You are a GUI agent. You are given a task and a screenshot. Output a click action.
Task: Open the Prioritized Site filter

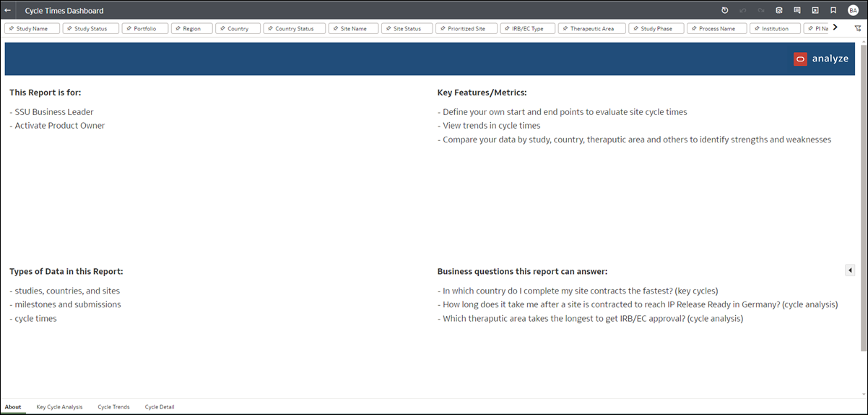click(466, 28)
